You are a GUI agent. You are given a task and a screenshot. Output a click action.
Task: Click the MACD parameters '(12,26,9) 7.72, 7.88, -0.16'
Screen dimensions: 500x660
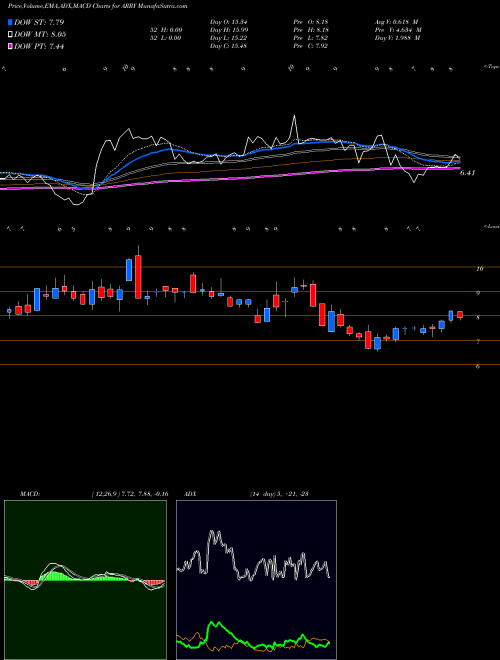(130, 494)
